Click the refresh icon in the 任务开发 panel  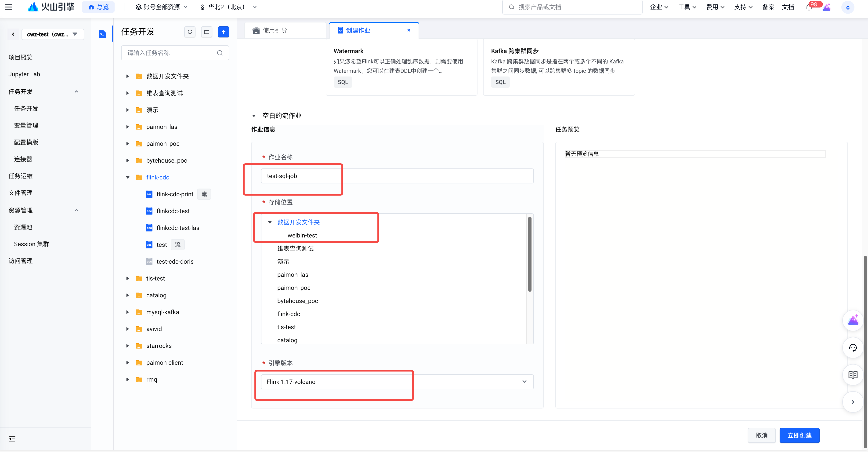click(190, 32)
